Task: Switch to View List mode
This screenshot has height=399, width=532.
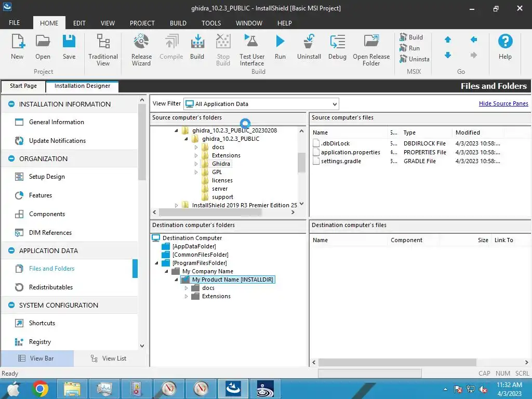Action: point(109,358)
